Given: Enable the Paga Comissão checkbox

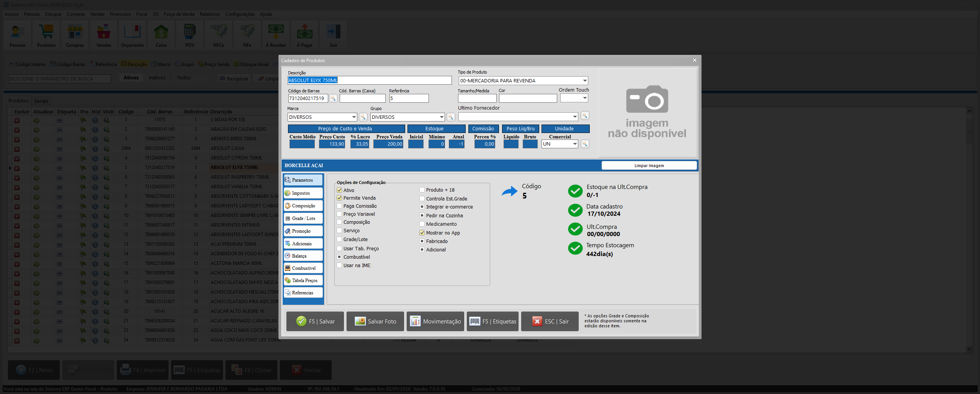Looking at the screenshot, I should coord(339,206).
